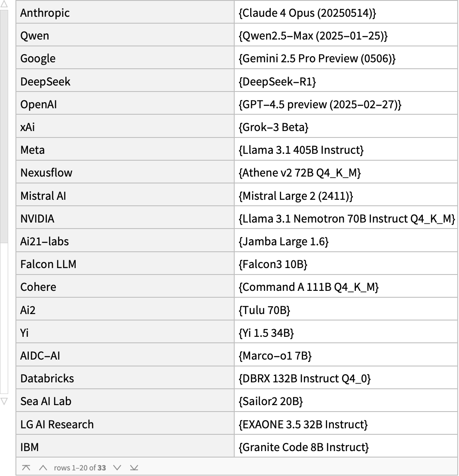Image resolution: width=459 pixels, height=476 pixels.
Task: Click the Granite Code 8B Instruct cell
Action: point(303,447)
